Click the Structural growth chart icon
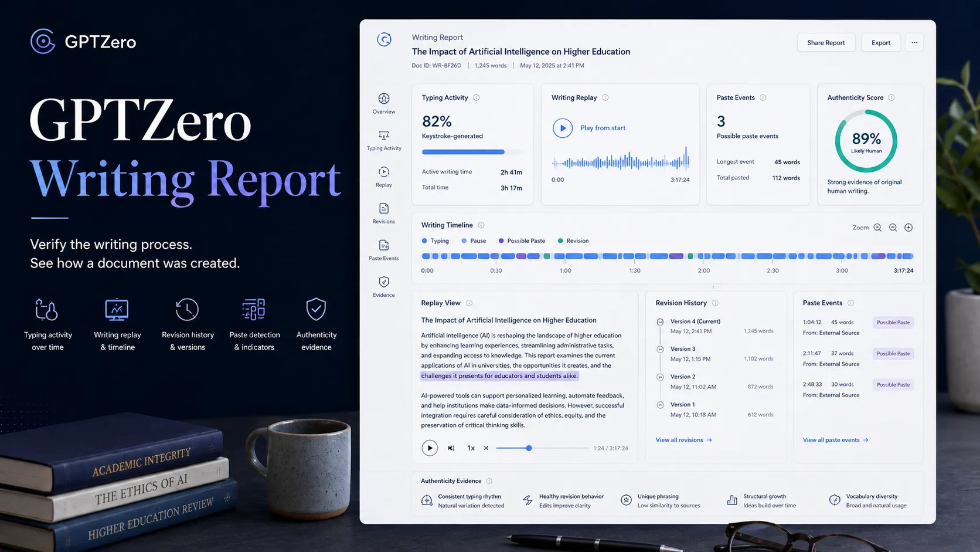The width and height of the screenshot is (980, 552). pos(732,500)
